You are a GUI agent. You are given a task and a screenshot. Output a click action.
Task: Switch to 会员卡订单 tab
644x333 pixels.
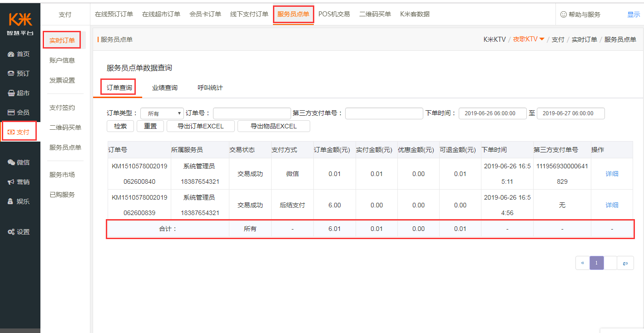point(205,14)
